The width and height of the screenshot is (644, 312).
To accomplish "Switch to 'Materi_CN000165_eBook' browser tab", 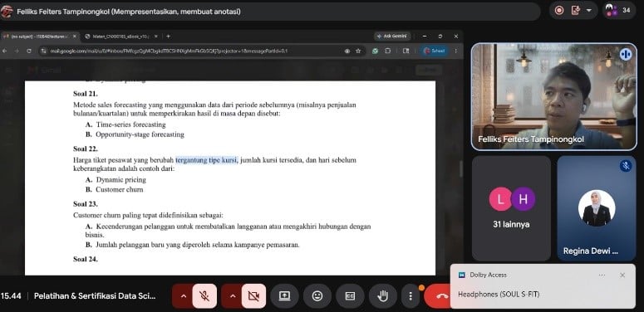I will coord(121,37).
